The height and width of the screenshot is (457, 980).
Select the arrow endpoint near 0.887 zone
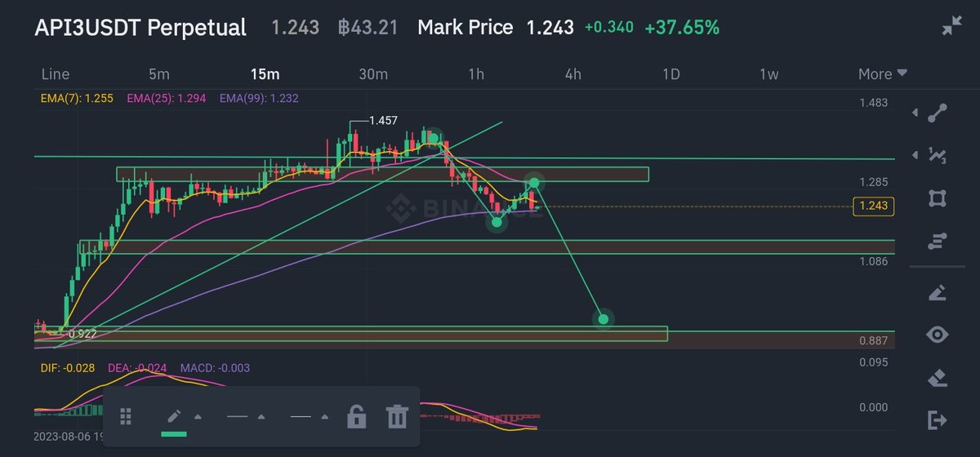click(x=603, y=318)
